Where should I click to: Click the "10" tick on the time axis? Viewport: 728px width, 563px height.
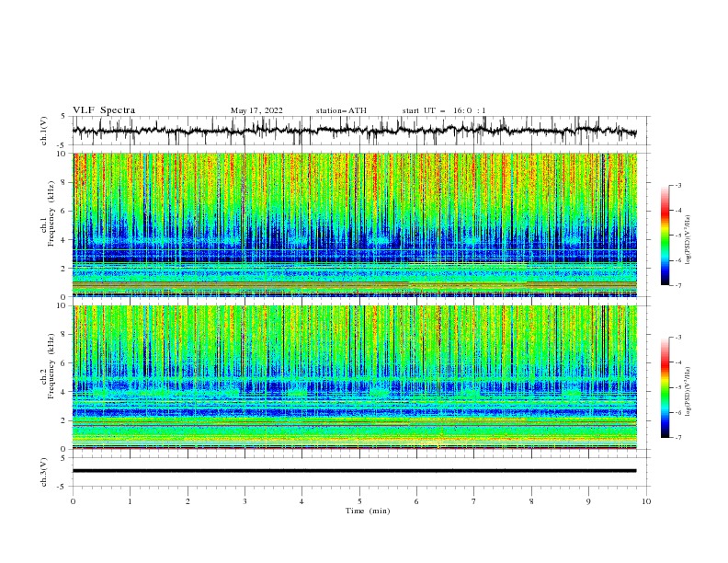pyautogui.click(x=646, y=501)
